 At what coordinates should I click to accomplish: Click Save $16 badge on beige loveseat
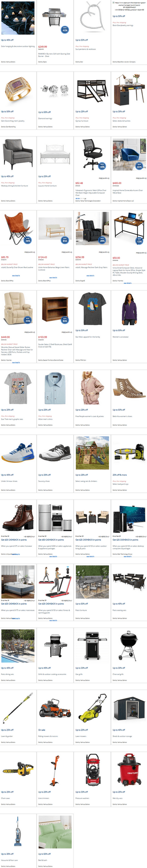point(65,240)
